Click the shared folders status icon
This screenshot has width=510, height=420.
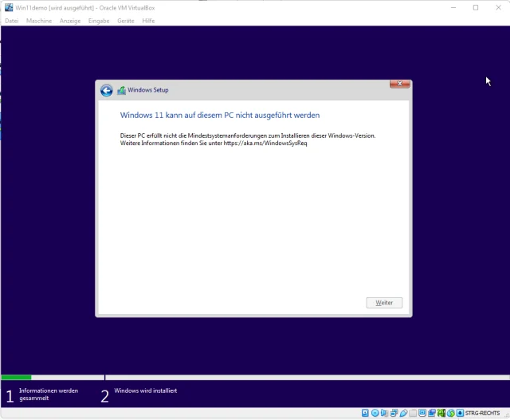tap(413, 413)
